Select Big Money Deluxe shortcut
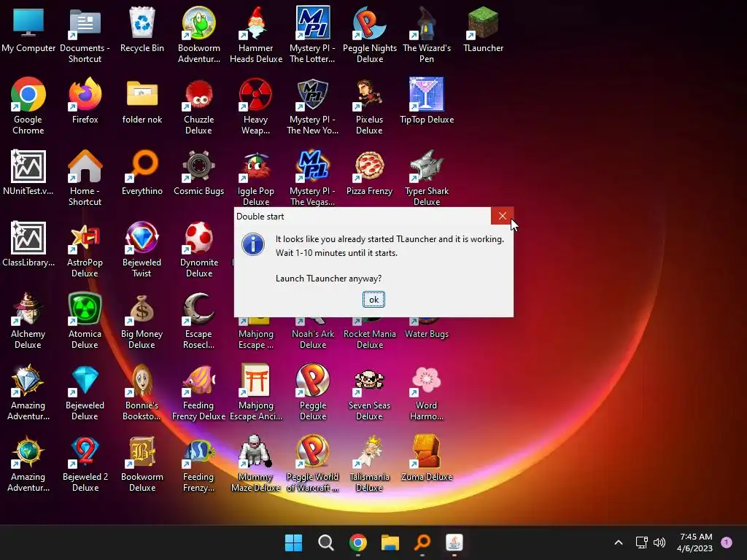The height and width of the screenshot is (560, 747). point(142,321)
